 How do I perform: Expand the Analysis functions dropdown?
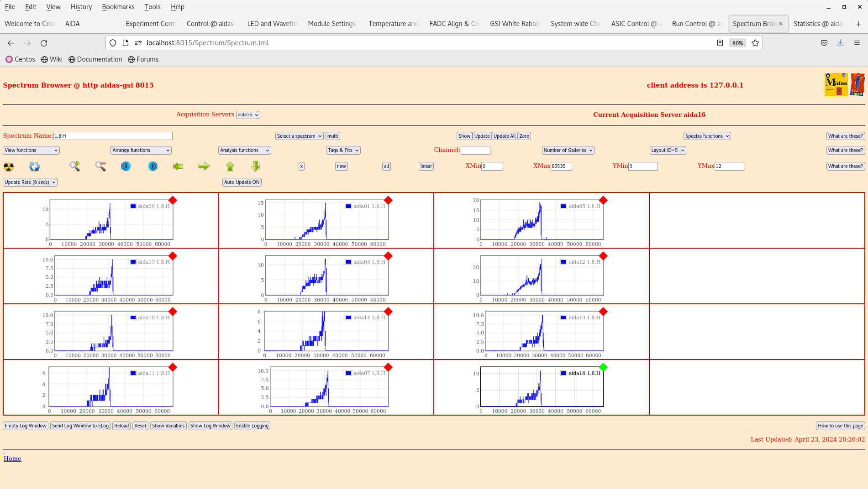click(x=244, y=150)
